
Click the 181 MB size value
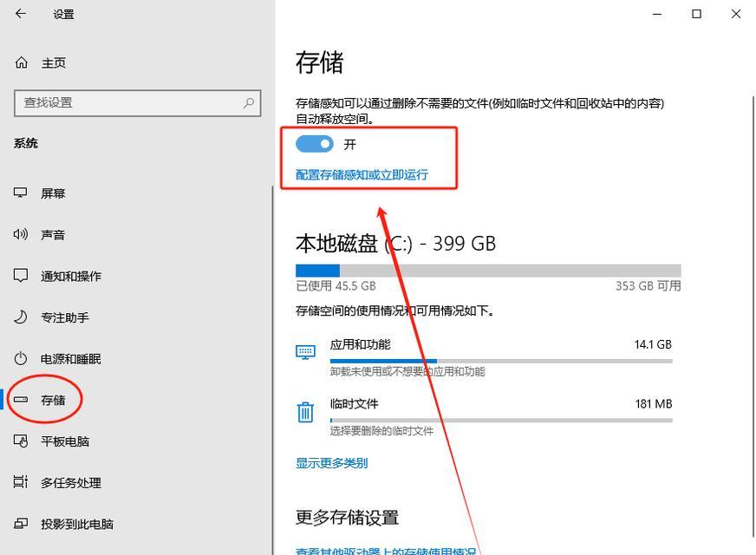point(654,403)
